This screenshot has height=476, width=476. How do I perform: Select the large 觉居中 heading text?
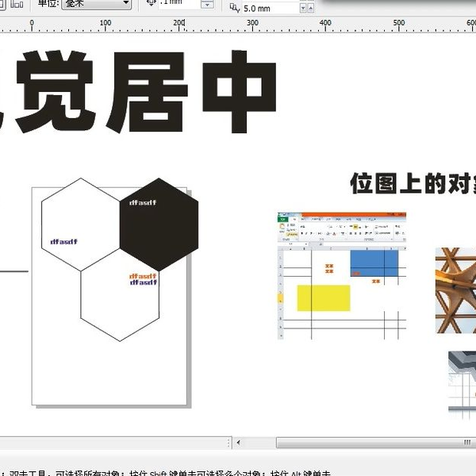(x=136, y=92)
